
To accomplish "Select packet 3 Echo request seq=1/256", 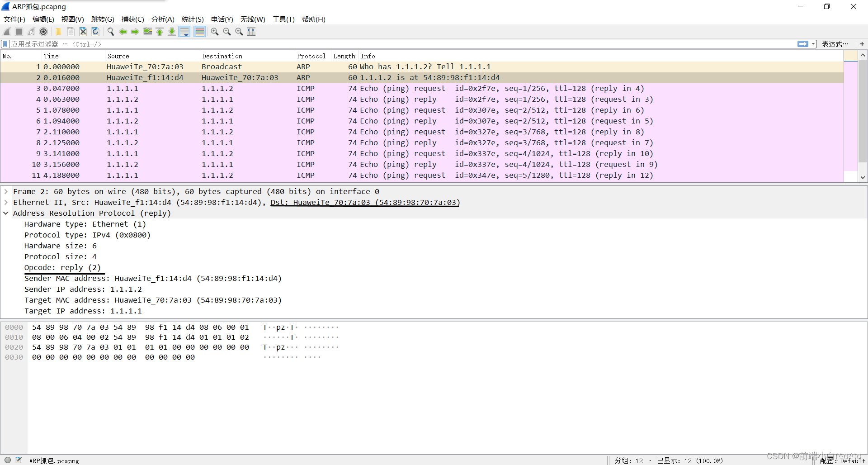I will click(x=422, y=89).
